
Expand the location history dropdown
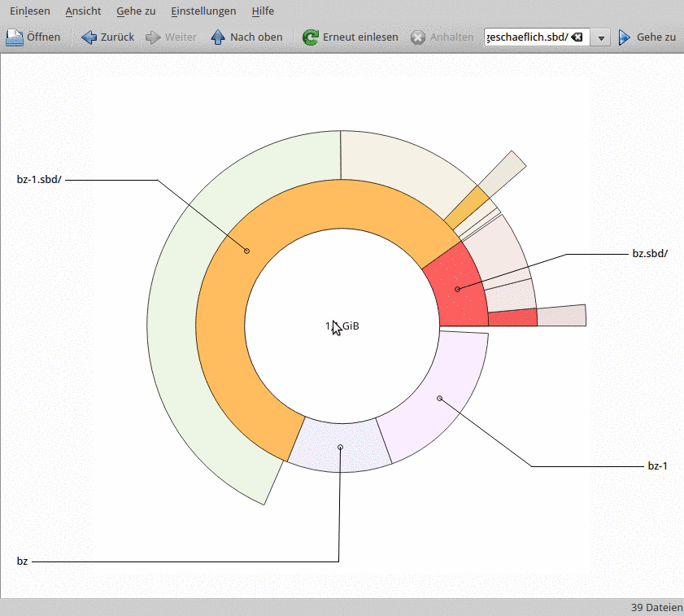coord(601,38)
